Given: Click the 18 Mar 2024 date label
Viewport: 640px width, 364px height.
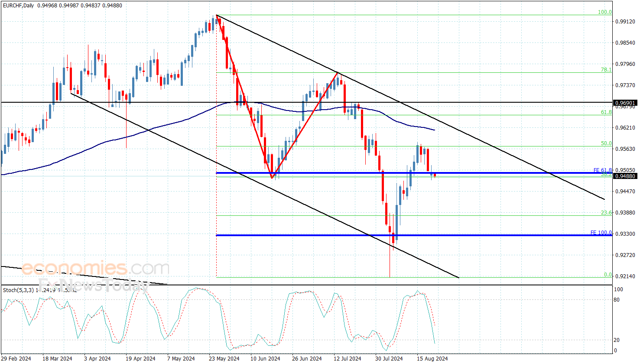Looking at the screenshot, I should [57, 358].
